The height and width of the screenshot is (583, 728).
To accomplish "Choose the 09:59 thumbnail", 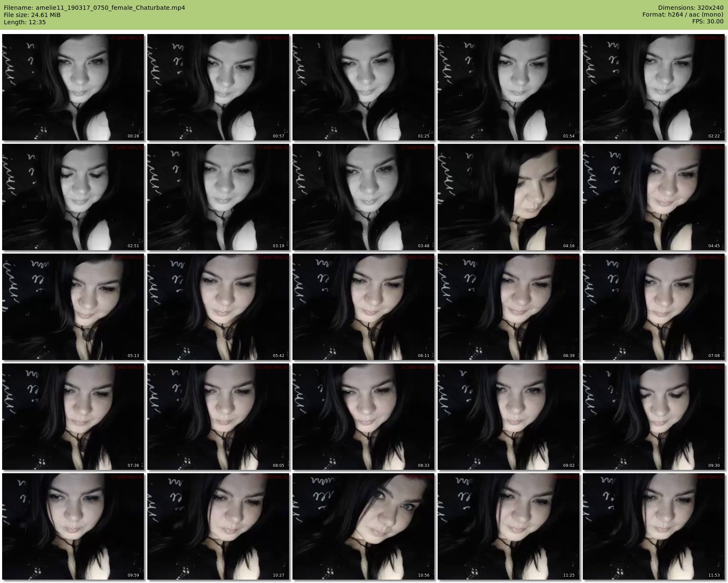I will tap(73, 526).
